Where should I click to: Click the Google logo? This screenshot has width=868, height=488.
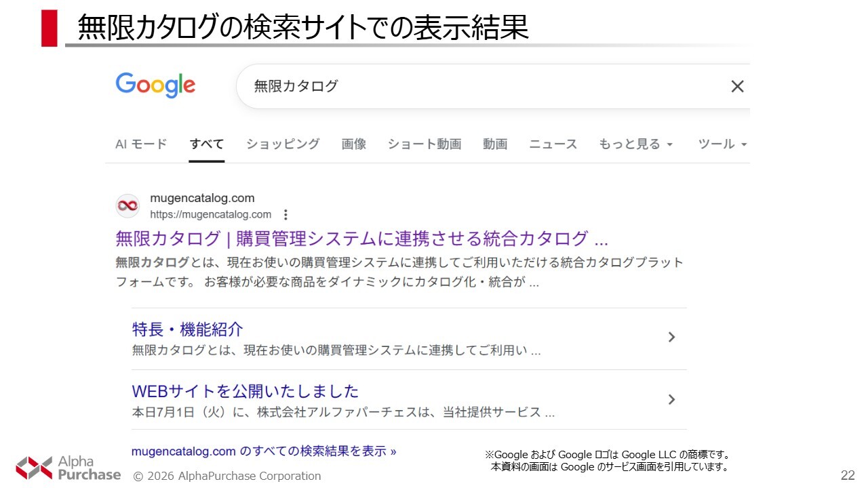click(155, 85)
